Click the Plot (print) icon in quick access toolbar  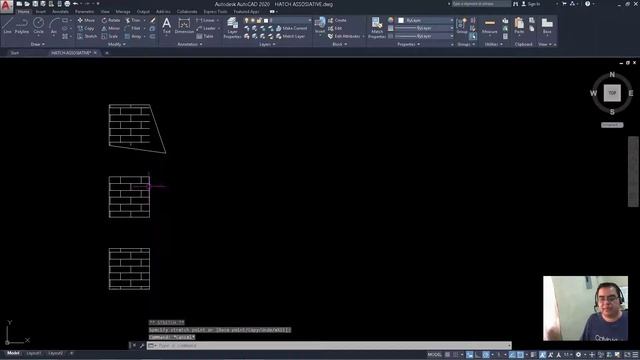click(x=67, y=4)
